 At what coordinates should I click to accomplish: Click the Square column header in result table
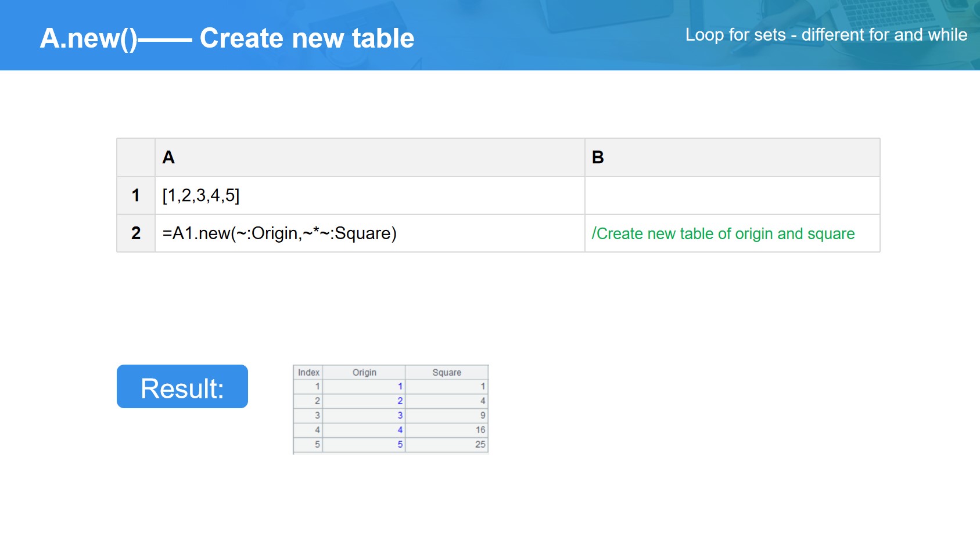point(446,372)
